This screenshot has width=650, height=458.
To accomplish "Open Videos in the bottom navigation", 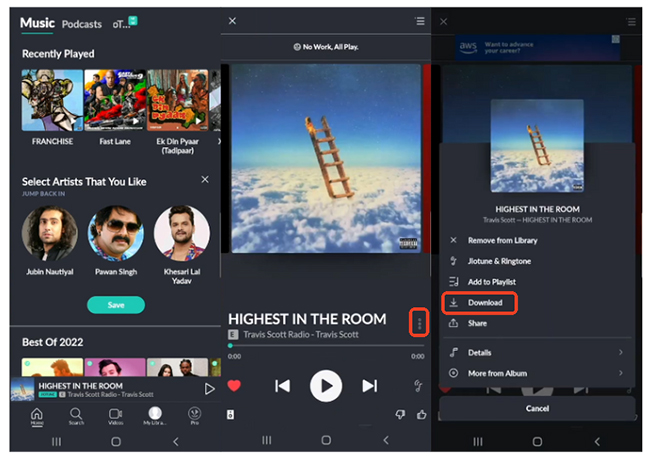I will [115, 416].
